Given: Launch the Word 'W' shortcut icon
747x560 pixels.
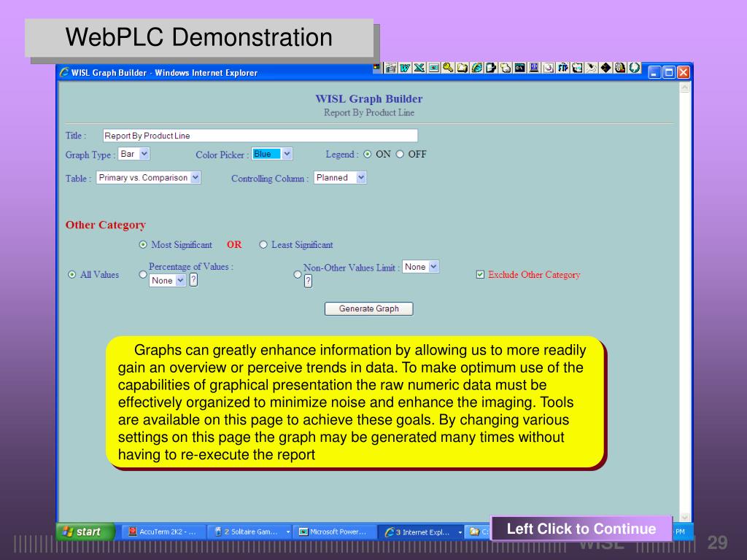Looking at the screenshot, I should [405, 68].
